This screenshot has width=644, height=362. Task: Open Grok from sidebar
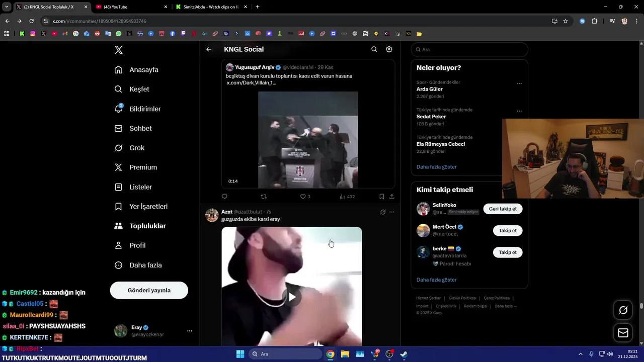coord(129,148)
